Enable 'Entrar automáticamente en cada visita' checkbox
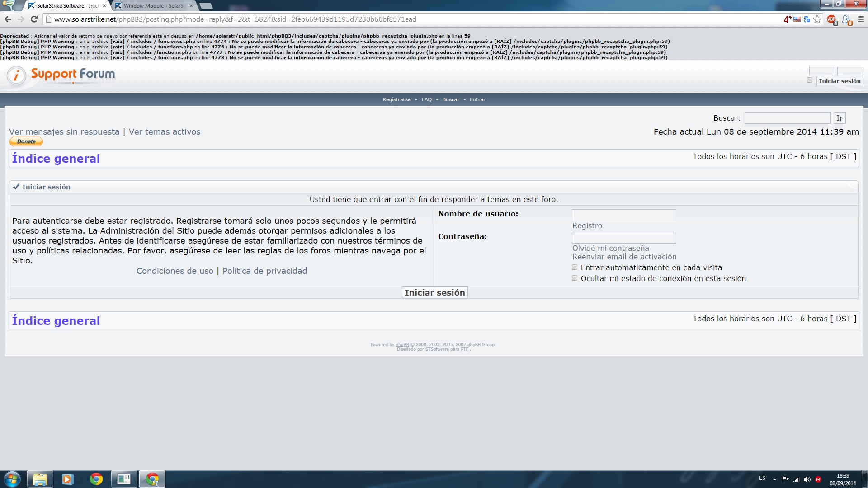Image resolution: width=868 pixels, height=488 pixels. click(x=575, y=267)
